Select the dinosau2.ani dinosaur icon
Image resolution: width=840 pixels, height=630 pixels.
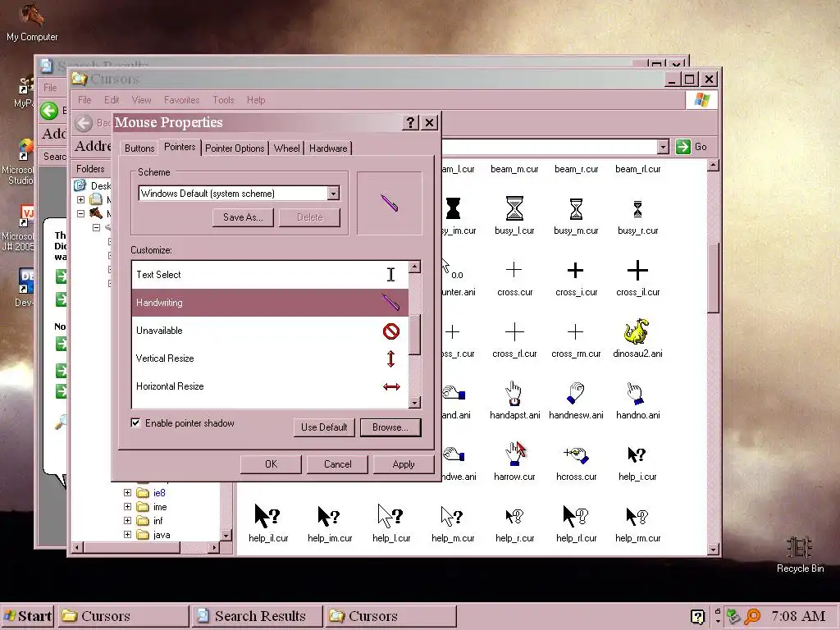[x=637, y=331]
